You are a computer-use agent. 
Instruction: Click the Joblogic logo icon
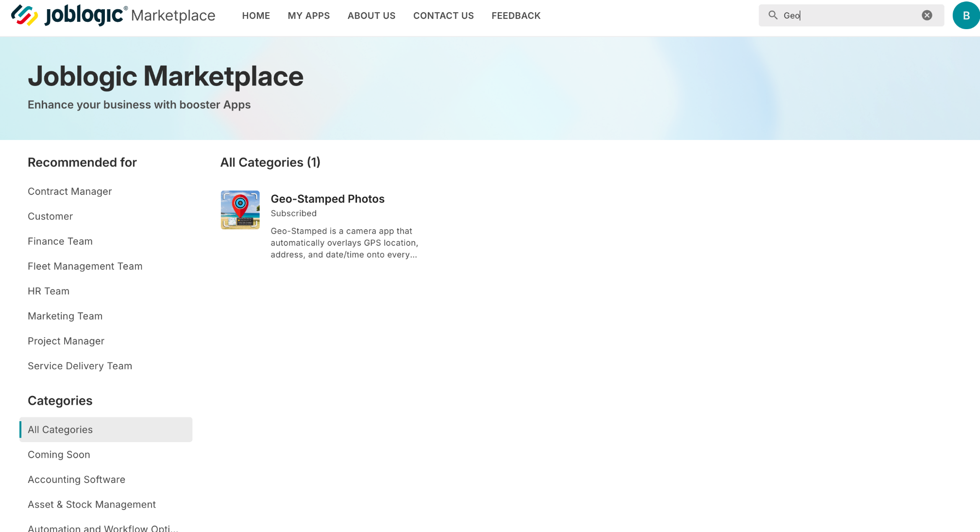[24, 15]
